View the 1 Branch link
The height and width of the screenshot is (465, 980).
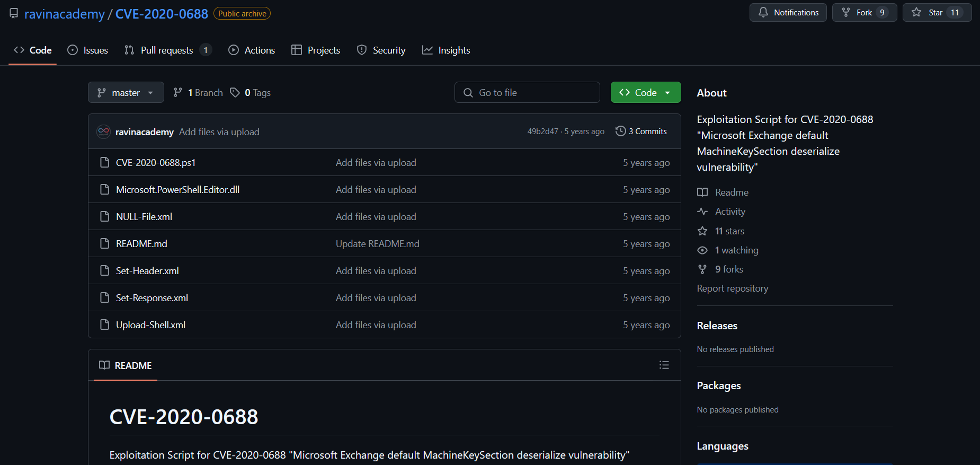(198, 93)
